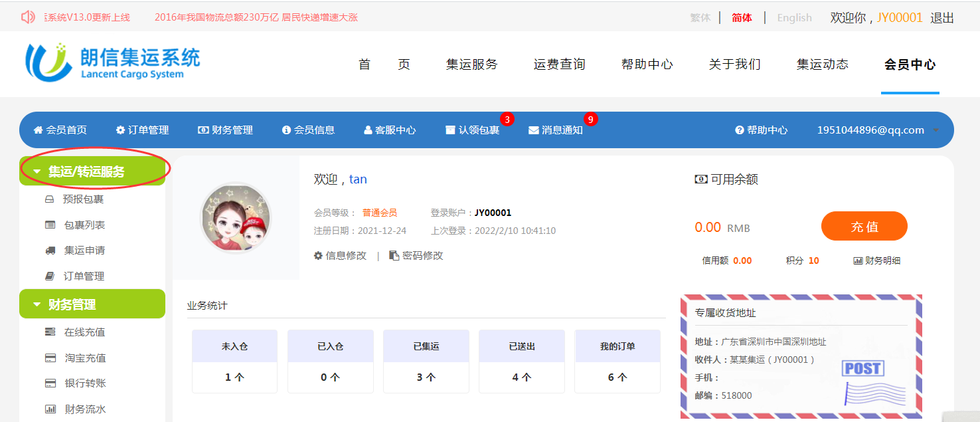Screen dimensions: 980x422
Task: Collapse the 财务管理 sidebar section
Action: (x=37, y=304)
